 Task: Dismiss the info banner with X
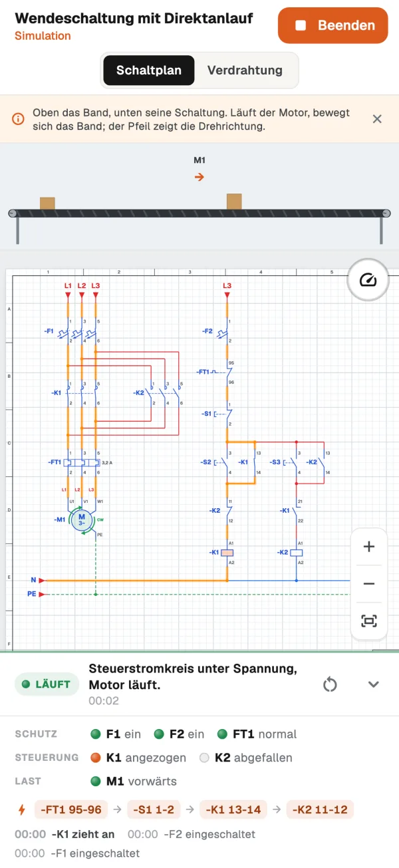pos(377,119)
